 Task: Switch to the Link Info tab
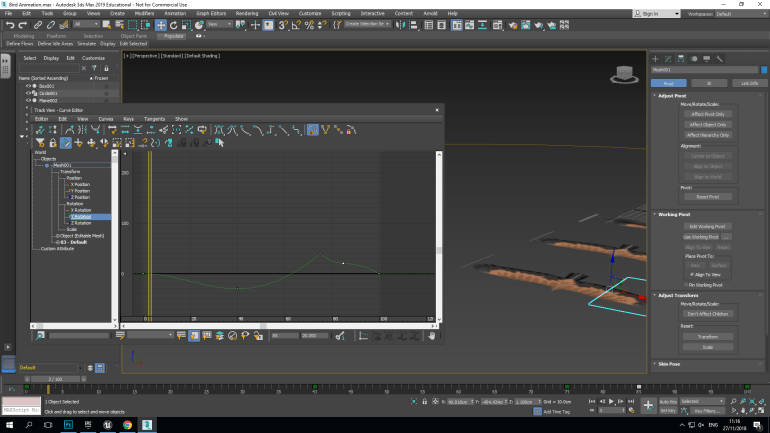(749, 83)
